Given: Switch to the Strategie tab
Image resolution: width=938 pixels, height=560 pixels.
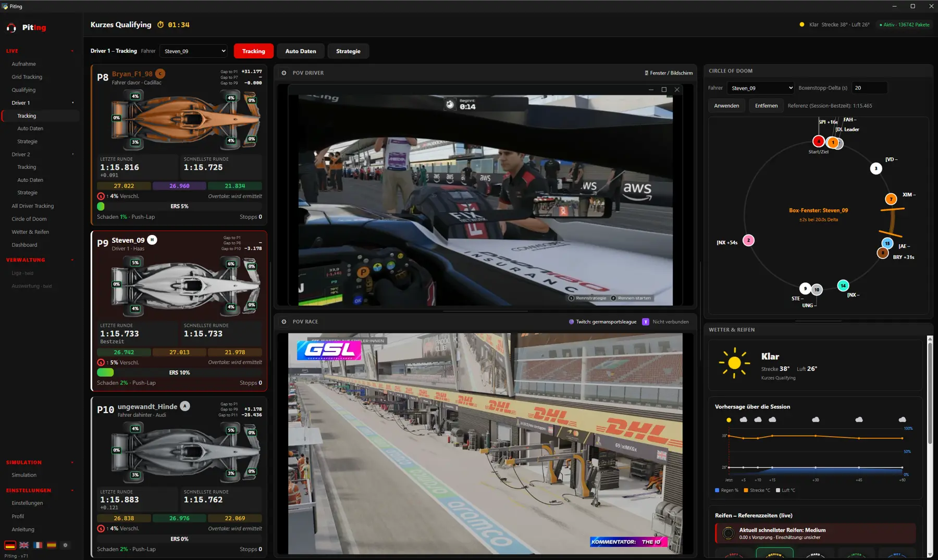Looking at the screenshot, I should (348, 51).
